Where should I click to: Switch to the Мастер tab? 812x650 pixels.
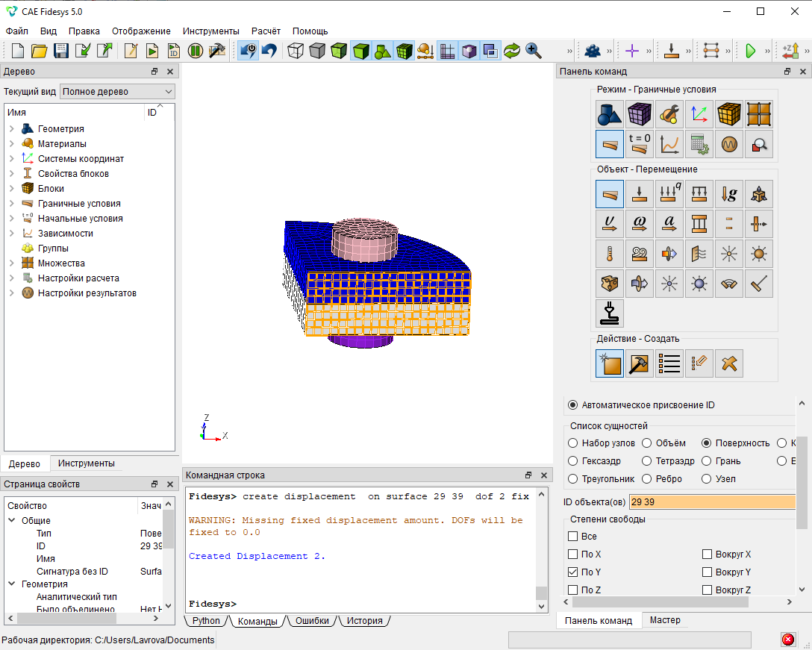click(x=665, y=620)
